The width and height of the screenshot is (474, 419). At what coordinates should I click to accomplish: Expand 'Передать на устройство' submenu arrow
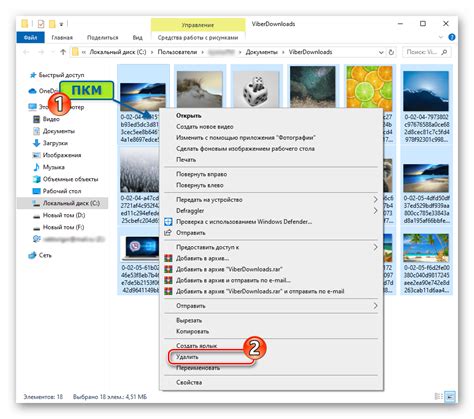click(x=375, y=200)
